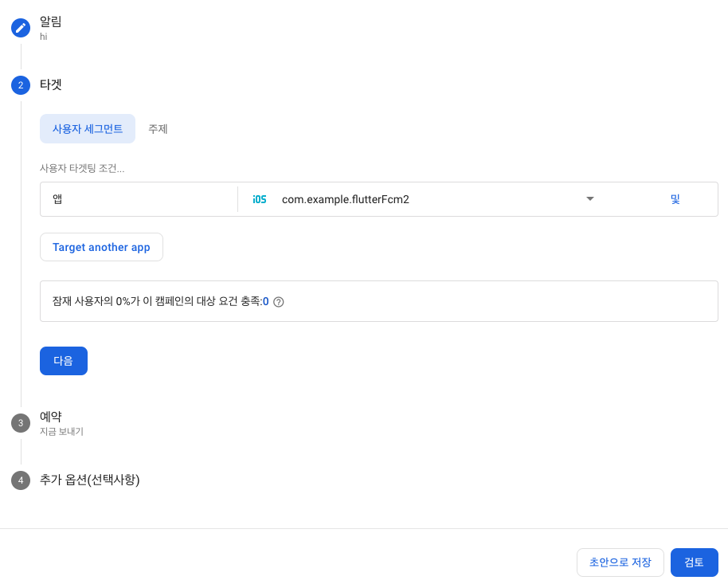Click the 지금 보내기 subtitle text
The height and width of the screenshot is (588, 728).
(x=62, y=432)
